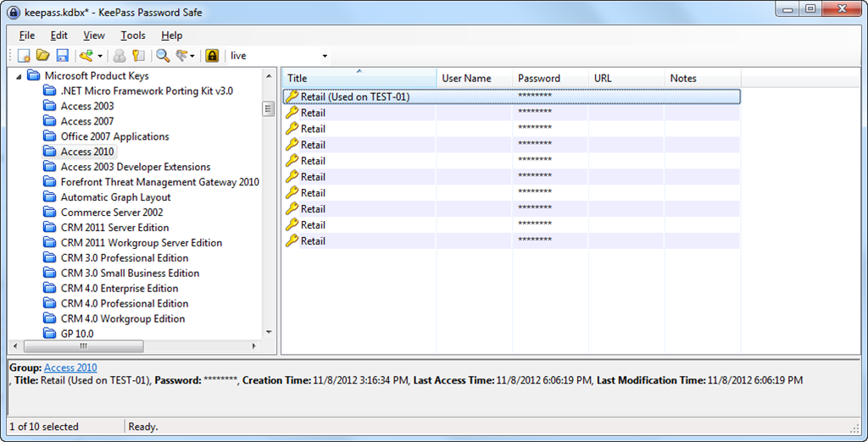Image resolution: width=868 pixels, height=442 pixels.
Task: Click the folder icon beside Commerce Server 2002
Action: (50, 213)
